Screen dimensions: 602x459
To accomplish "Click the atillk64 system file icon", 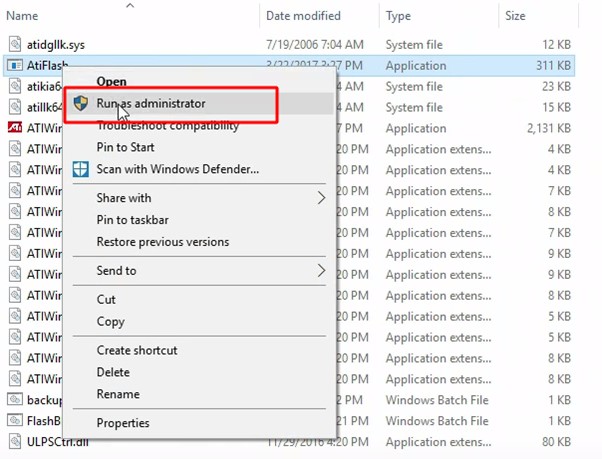I will coord(15,107).
